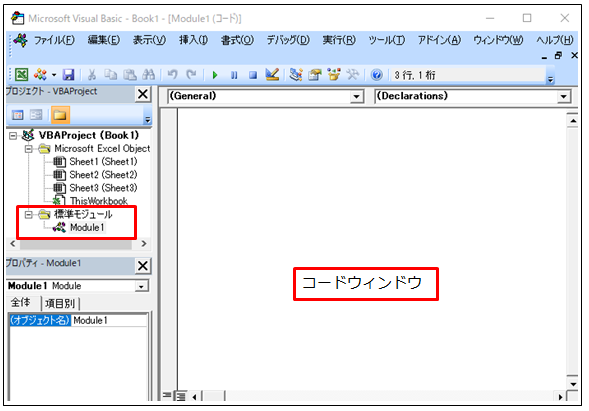Select Sheet3 (Sheet3) in project tree
The image size is (589, 411).
pos(103,188)
